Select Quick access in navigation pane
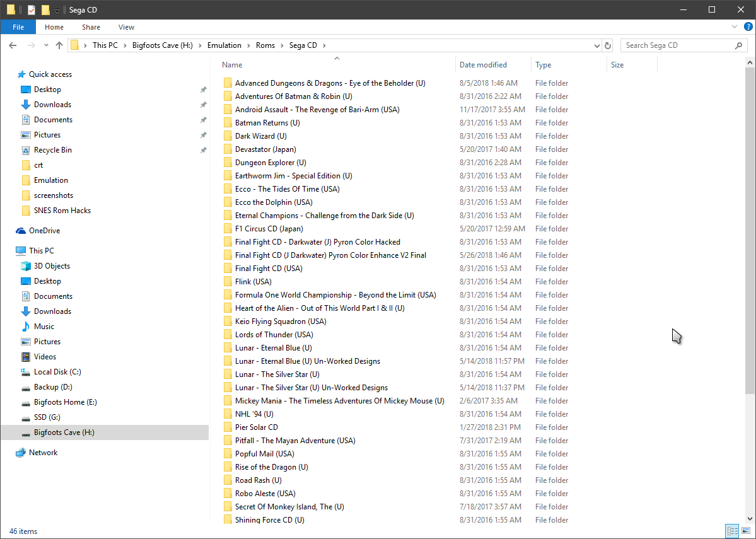Image resolution: width=756 pixels, height=539 pixels. point(50,74)
